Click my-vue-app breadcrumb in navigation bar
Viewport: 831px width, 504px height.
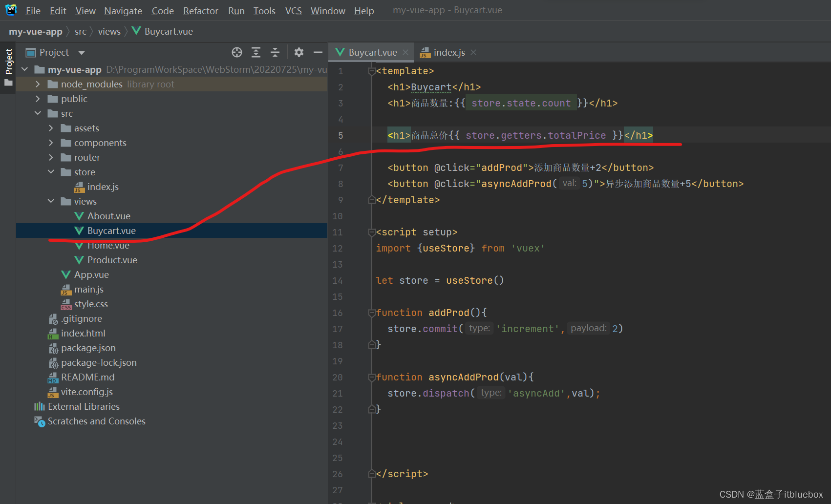pos(36,32)
